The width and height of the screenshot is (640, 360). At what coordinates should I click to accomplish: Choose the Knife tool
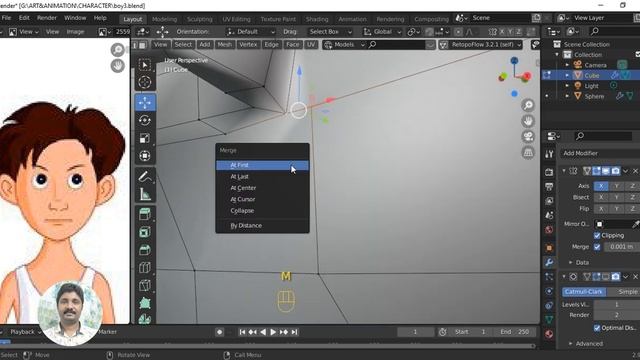[145, 285]
